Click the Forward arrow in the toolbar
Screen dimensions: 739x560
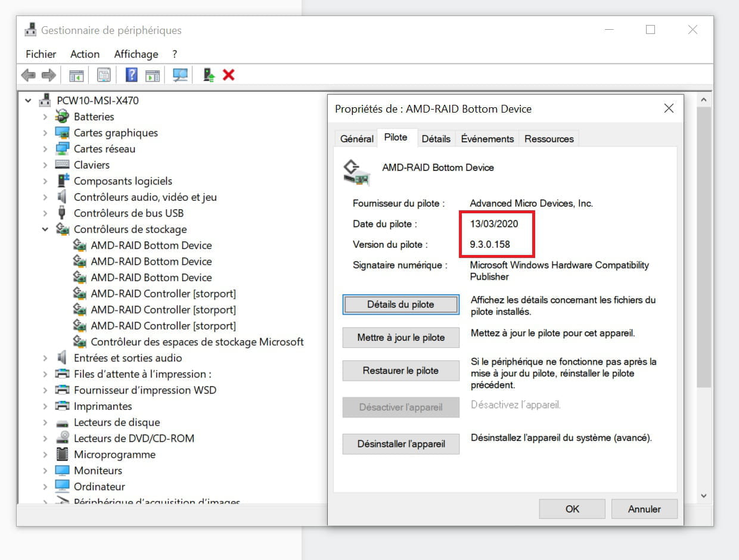click(x=49, y=75)
